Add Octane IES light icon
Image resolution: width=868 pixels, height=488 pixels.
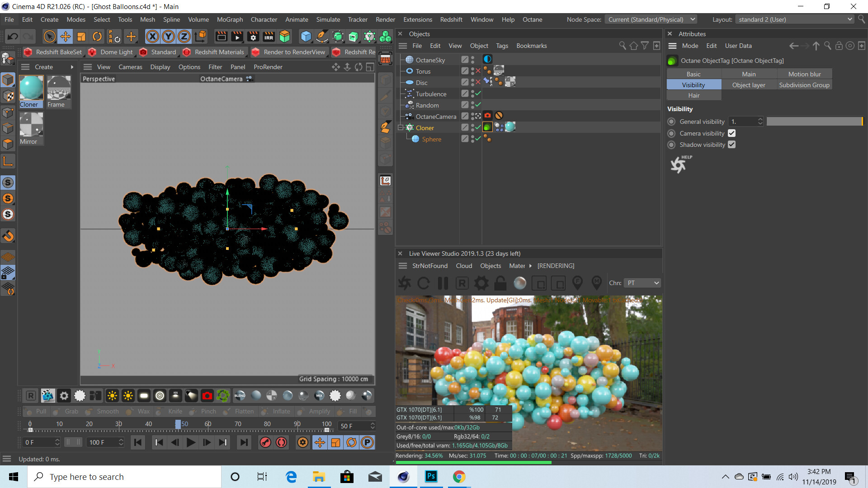(175, 396)
